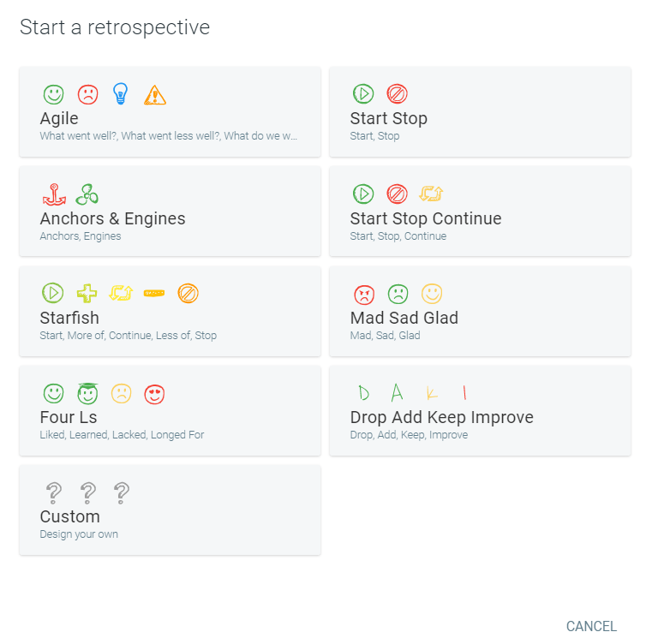Click the orange stop icon in Starfish
This screenshot has width=664, height=644.
[x=188, y=294]
